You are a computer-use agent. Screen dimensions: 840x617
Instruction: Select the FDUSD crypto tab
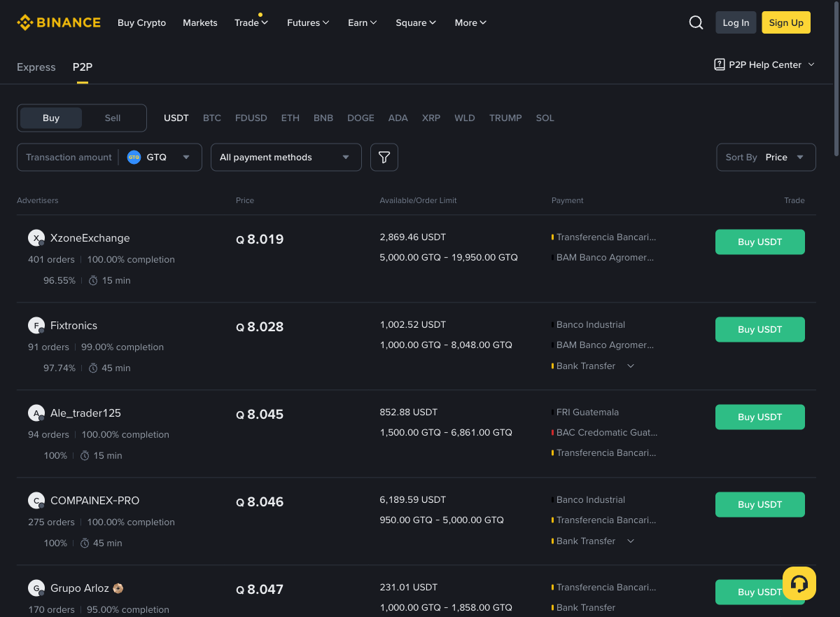(251, 118)
